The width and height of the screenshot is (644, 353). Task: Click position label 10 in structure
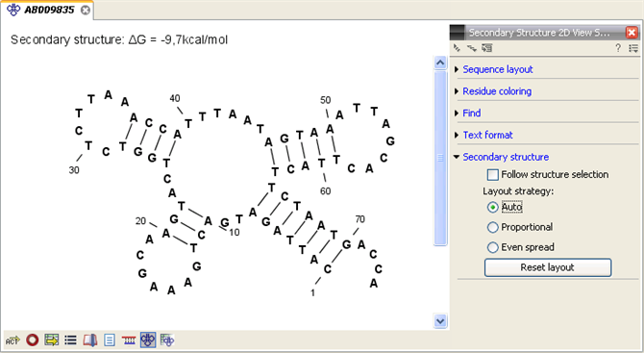click(x=235, y=233)
